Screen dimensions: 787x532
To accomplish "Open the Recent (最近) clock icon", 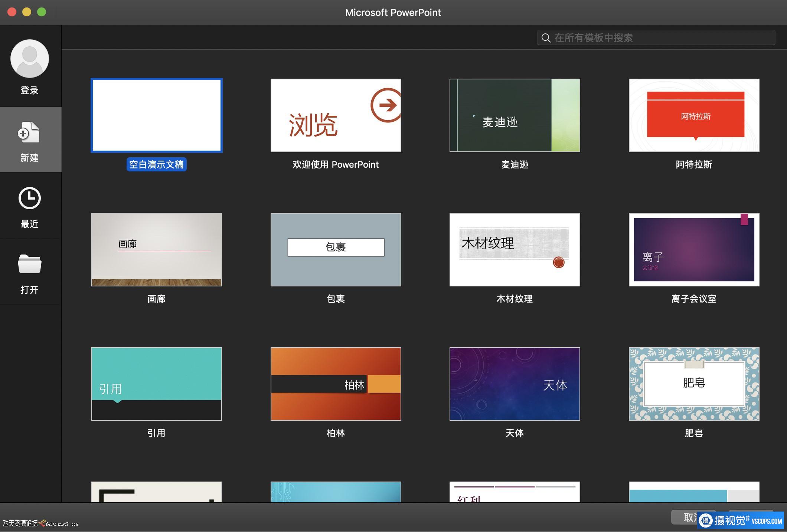I will (x=29, y=198).
